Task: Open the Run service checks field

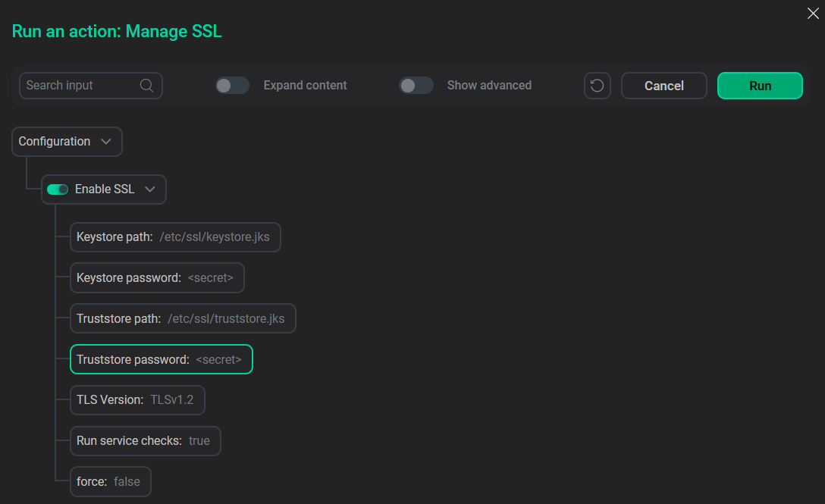Action: coord(146,441)
